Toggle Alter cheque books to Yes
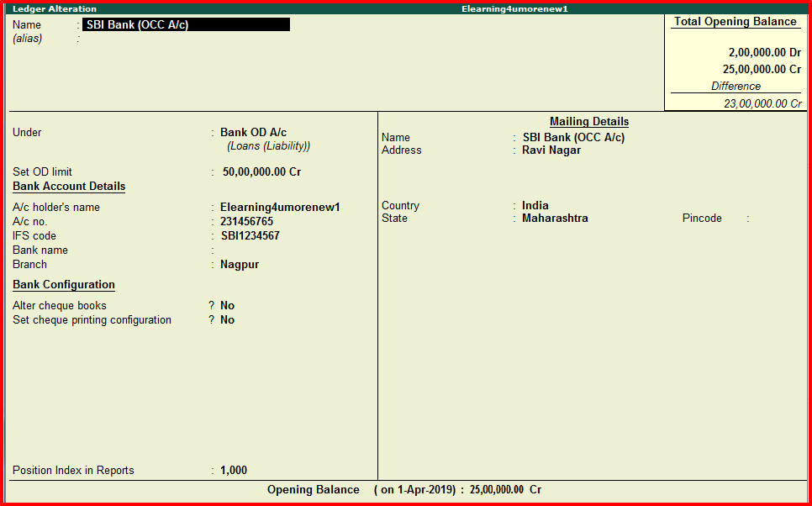 [x=227, y=305]
